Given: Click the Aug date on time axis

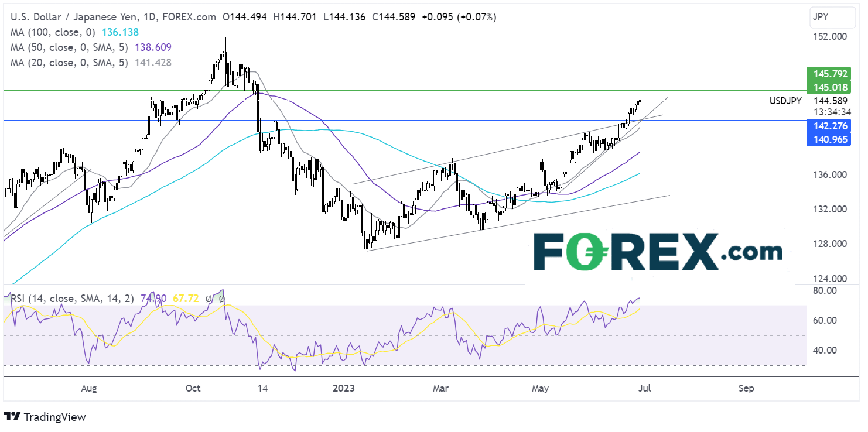Looking at the screenshot, I should tap(88, 388).
